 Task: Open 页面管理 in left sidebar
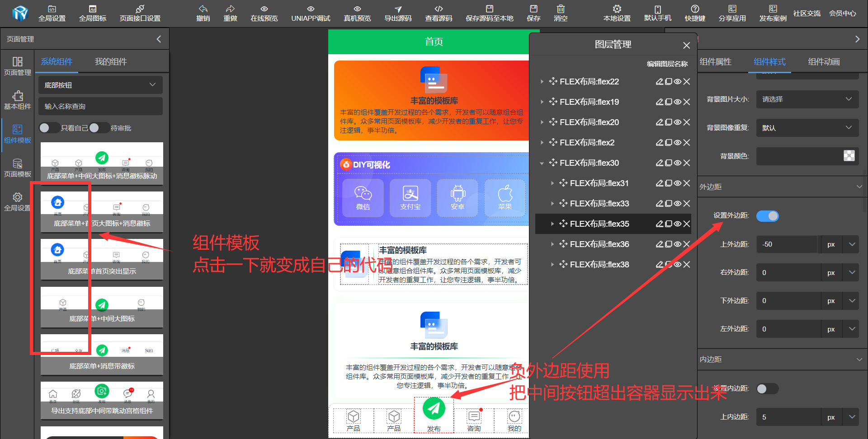(x=17, y=66)
